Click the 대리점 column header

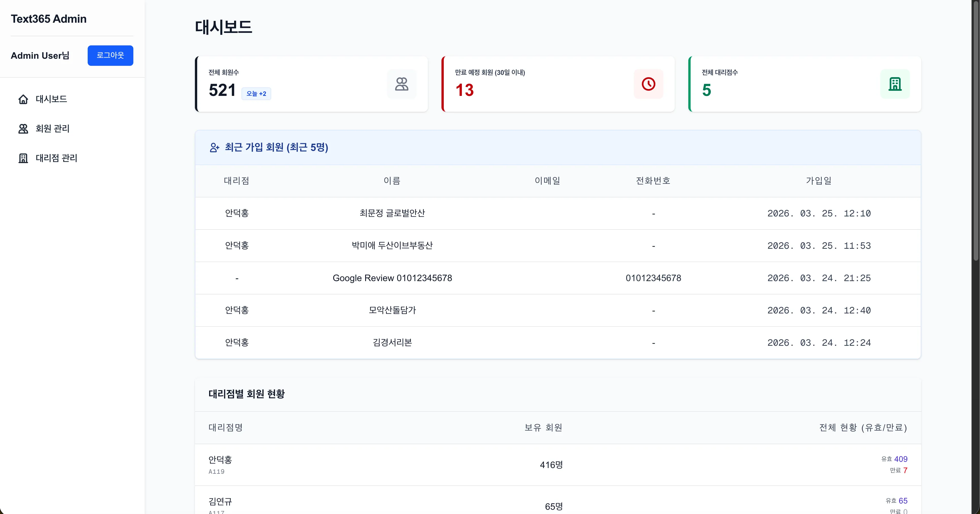[x=237, y=181]
